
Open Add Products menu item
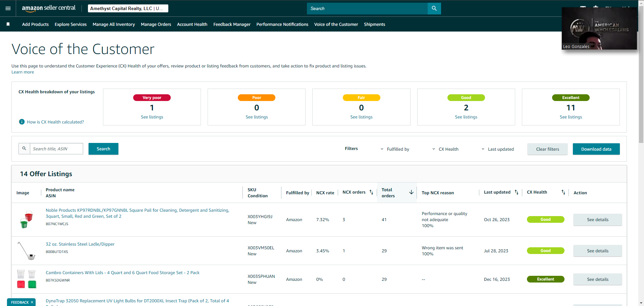click(35, 24)
